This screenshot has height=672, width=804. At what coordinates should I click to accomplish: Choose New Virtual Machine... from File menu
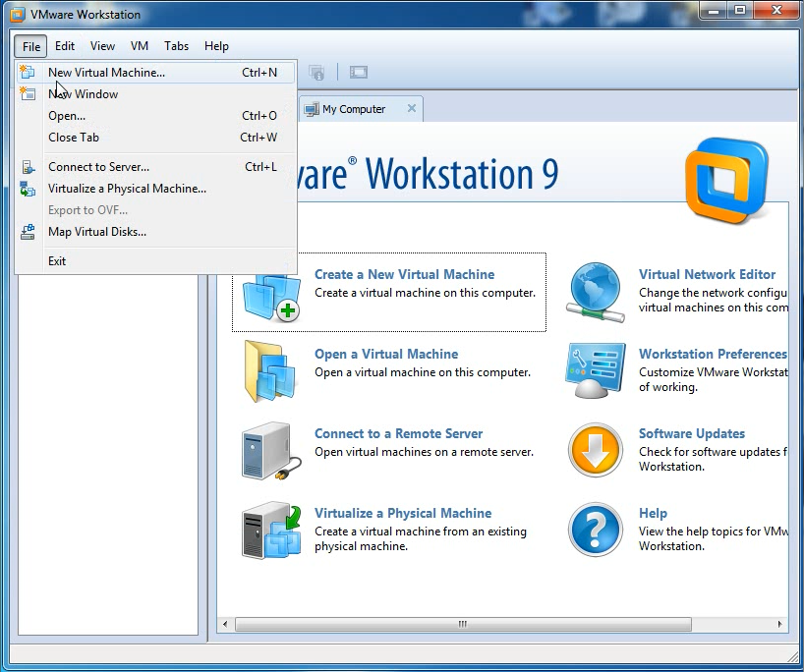155,73
